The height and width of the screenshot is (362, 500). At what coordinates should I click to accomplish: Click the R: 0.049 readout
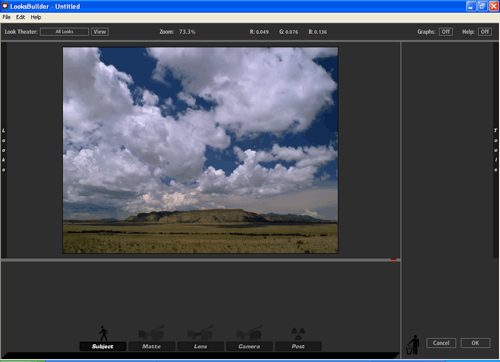259,32
